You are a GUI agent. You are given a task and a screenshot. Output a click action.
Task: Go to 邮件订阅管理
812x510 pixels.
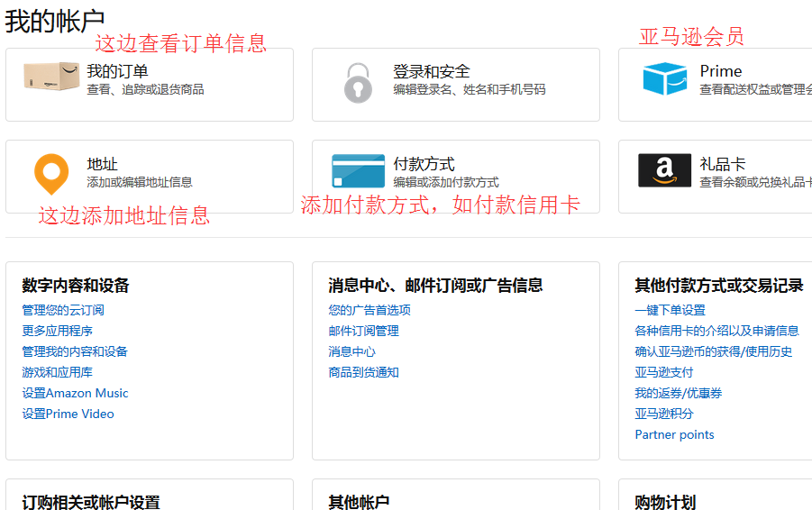[363, 331]
